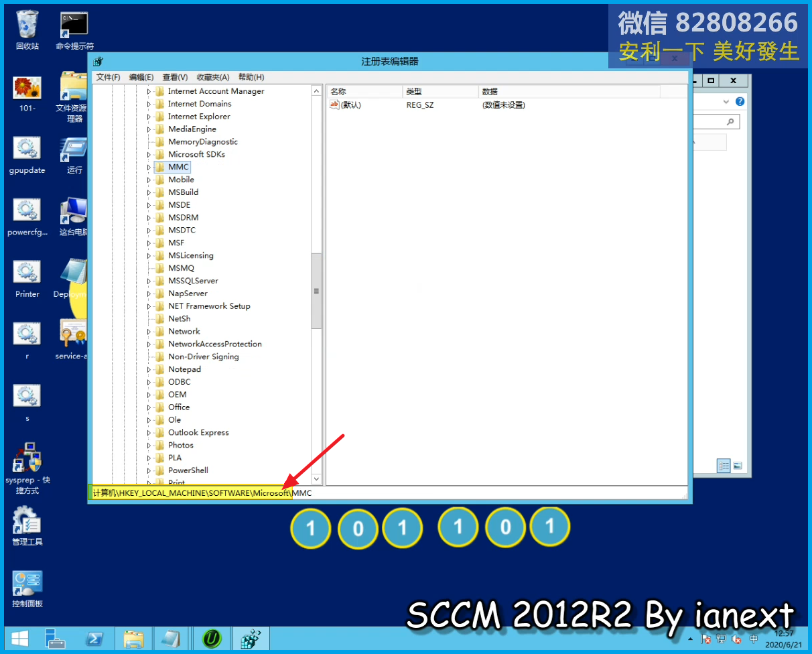Expand the MMC key node
Image resolution: width=812 pixels, height=654 pixels.
coord(149,168)
